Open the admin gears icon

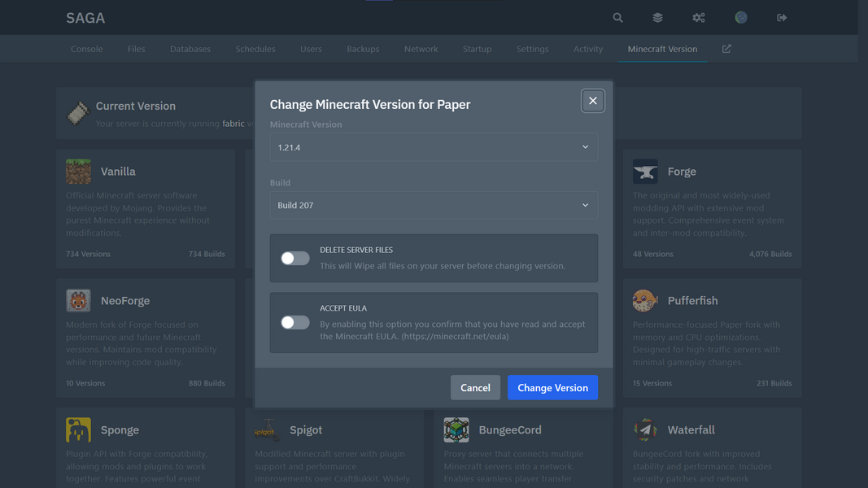point(699,18)
